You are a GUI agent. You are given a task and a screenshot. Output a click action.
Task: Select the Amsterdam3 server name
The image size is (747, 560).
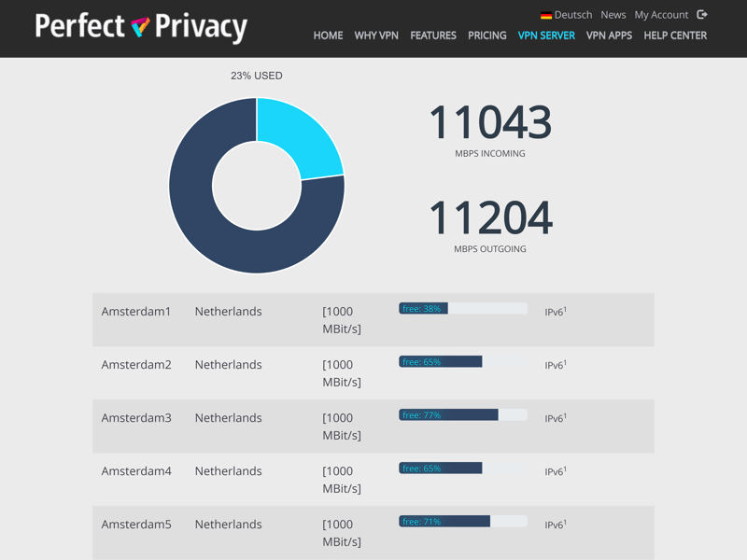tap(136, 418)
